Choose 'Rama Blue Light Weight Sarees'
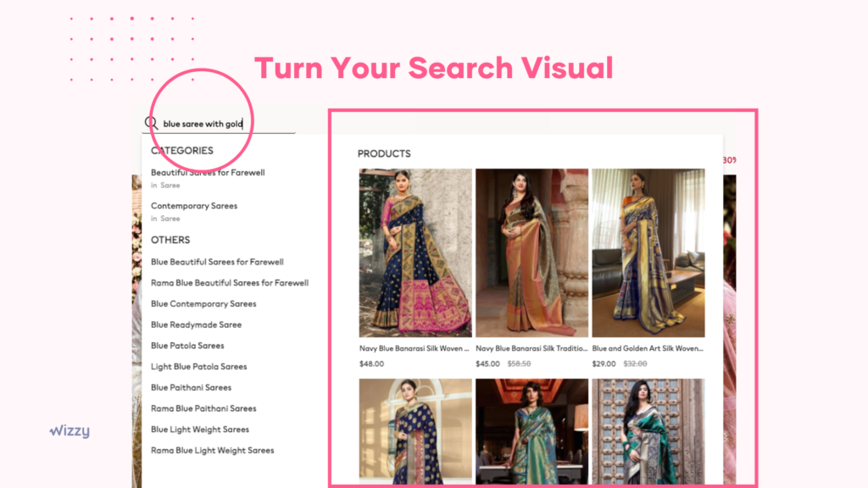 212,451
